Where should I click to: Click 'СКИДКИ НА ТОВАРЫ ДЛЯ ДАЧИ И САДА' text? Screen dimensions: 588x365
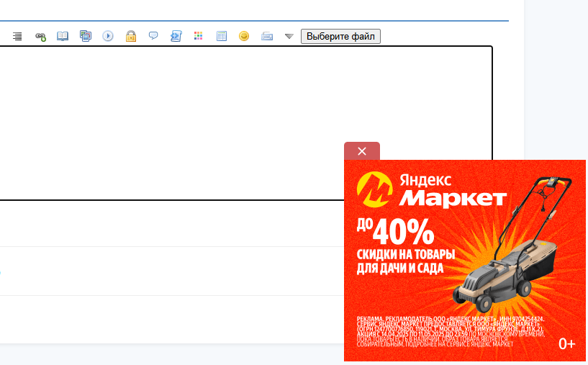(x=406, y=261)
